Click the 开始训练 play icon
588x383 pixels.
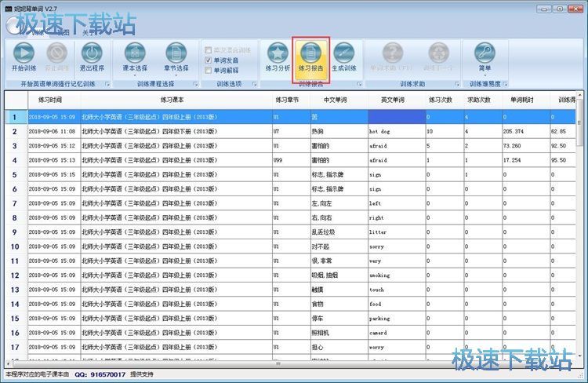(24, 53)
